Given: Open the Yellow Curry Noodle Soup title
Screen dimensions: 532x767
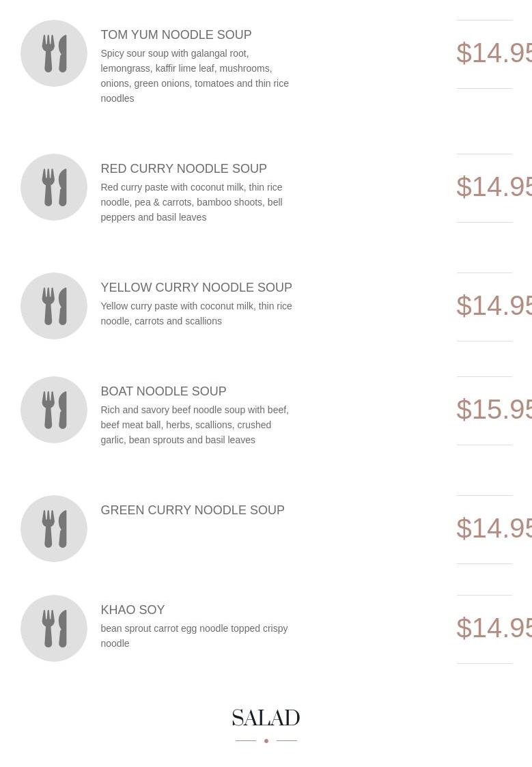Looking at the screenshot, I should (196, 288).
